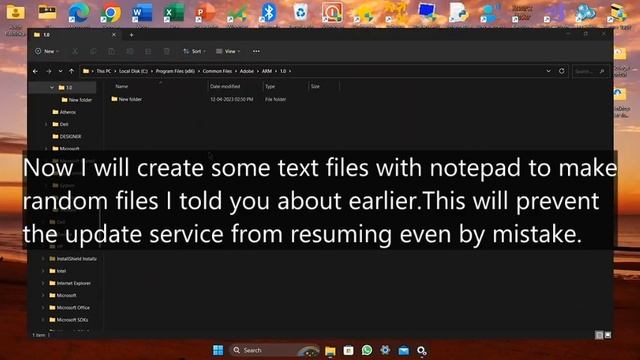
Task: Select This PC in the breadcrumb
Action: point(104,71)
